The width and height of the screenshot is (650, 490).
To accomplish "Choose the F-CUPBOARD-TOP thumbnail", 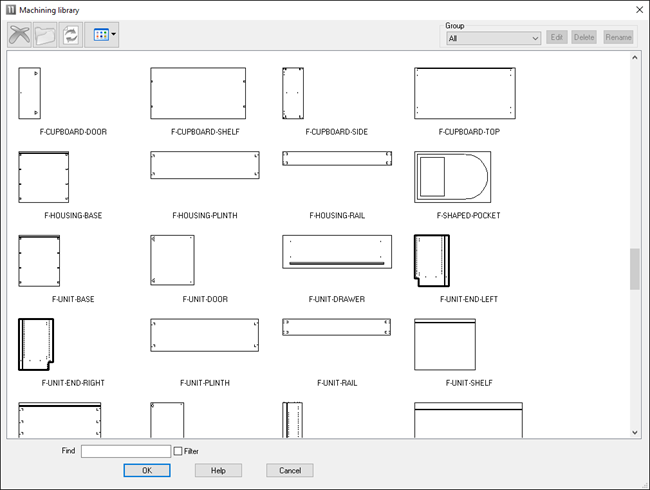I will 465,93.
